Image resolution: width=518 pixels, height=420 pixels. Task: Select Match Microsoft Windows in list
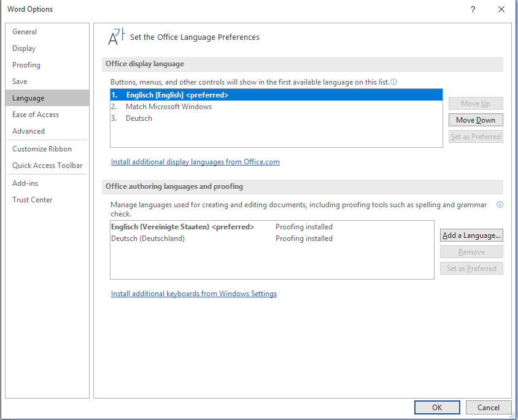276,107
